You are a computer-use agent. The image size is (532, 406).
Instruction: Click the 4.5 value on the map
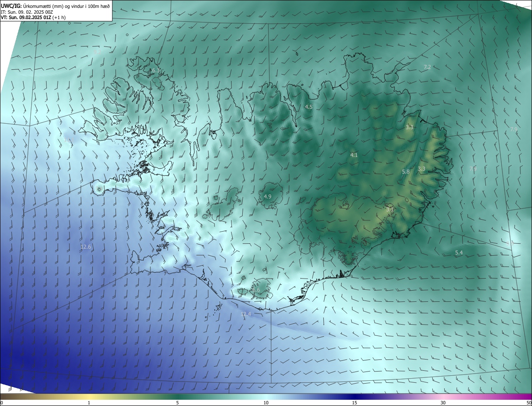point(308,107)
